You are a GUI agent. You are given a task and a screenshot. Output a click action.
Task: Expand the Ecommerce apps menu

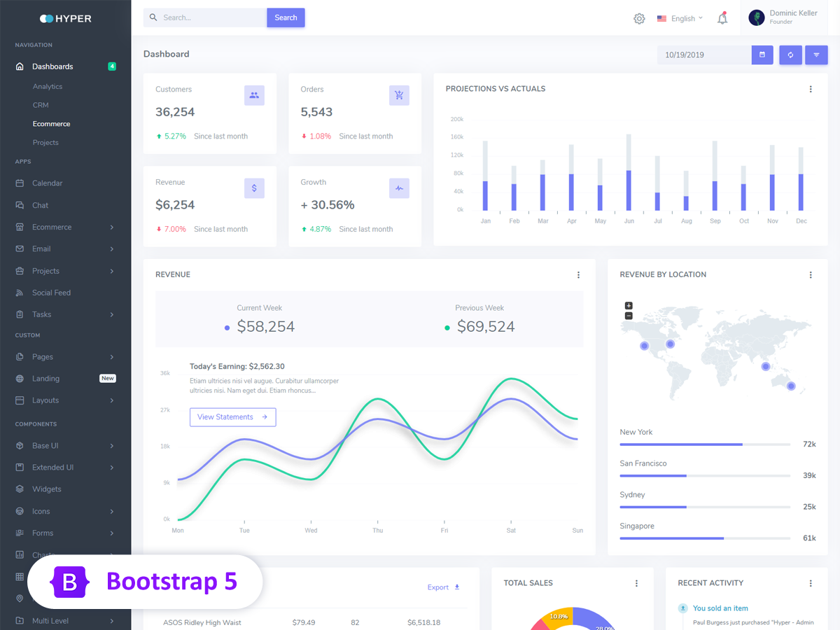[64, 227]
